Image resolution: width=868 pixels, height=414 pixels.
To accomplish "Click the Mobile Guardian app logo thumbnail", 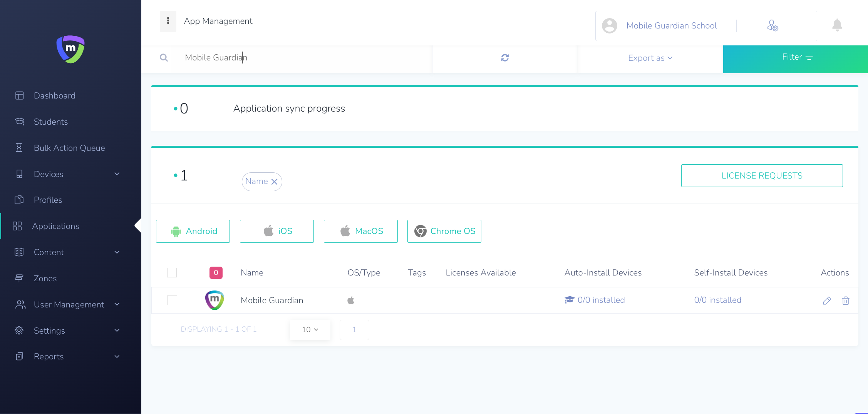I will coord(214,300).
